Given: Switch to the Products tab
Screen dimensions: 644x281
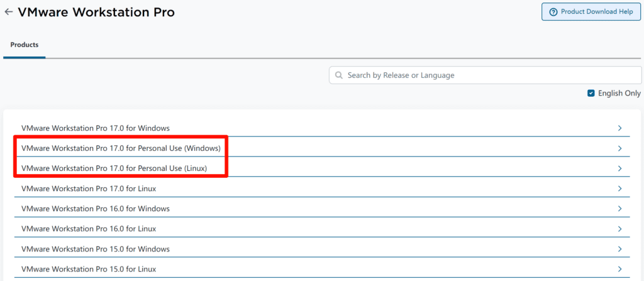Looking at the screenshot, I should pos(24,45).
